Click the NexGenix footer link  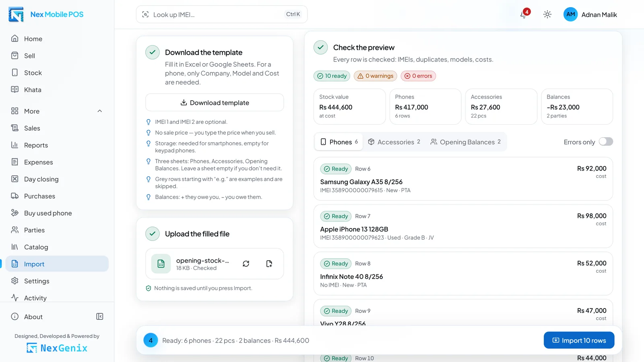pos(57,348)
